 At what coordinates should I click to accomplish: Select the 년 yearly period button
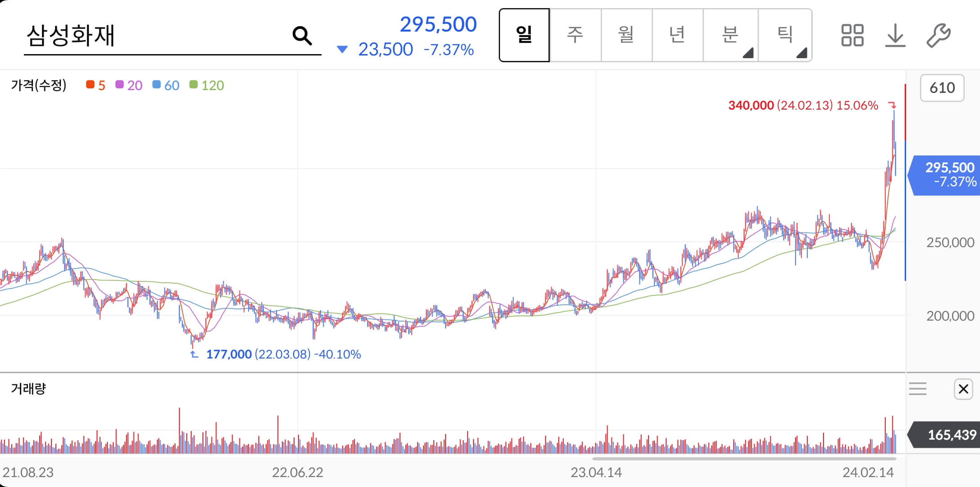pos(677,35)
